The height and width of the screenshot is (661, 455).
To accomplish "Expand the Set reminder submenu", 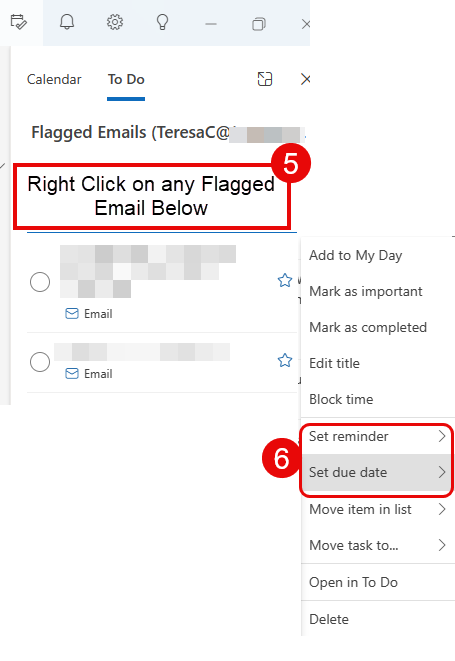I will (378, 437).
